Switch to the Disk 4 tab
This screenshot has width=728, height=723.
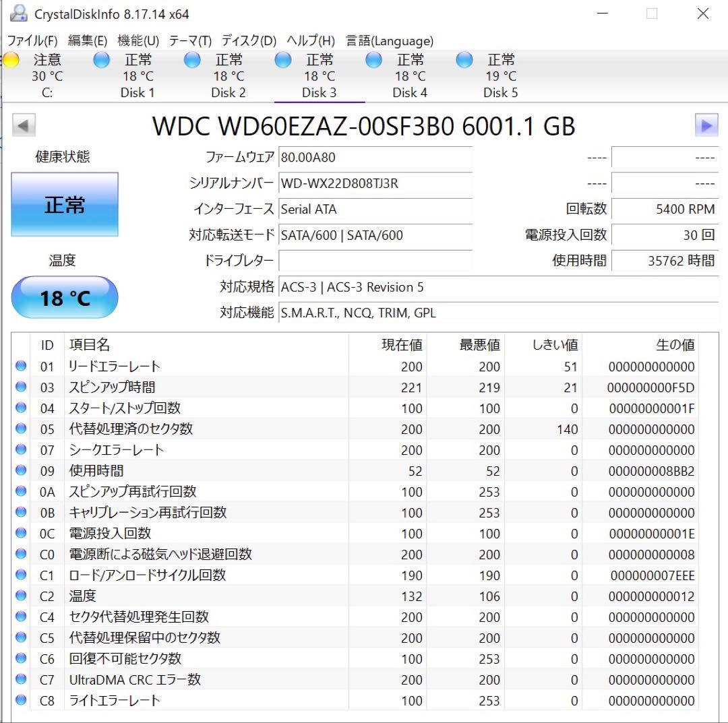[410, 76]
